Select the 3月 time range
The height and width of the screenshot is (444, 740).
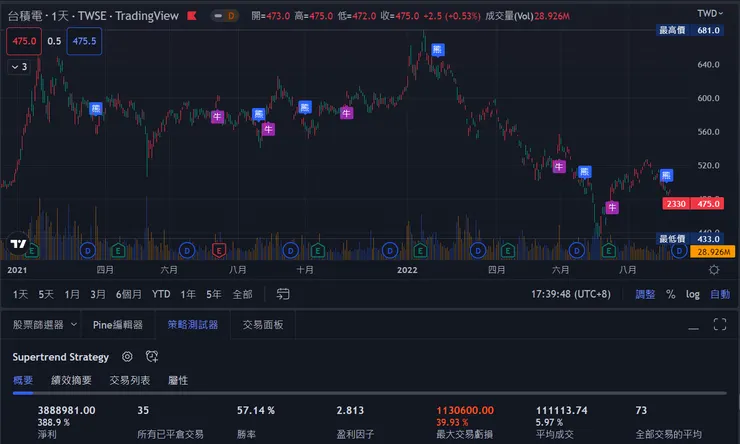(98, 294)
